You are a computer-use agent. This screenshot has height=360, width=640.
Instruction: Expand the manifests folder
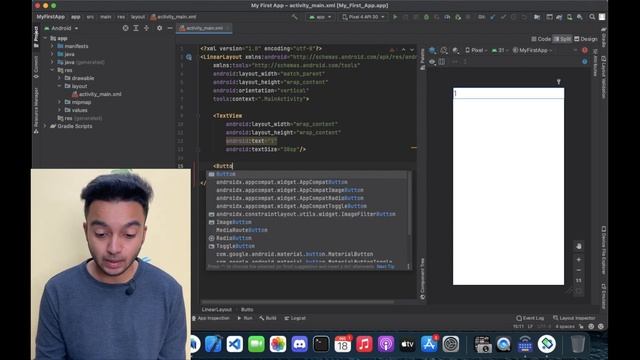pyautogui.click(x=52, y=46)
